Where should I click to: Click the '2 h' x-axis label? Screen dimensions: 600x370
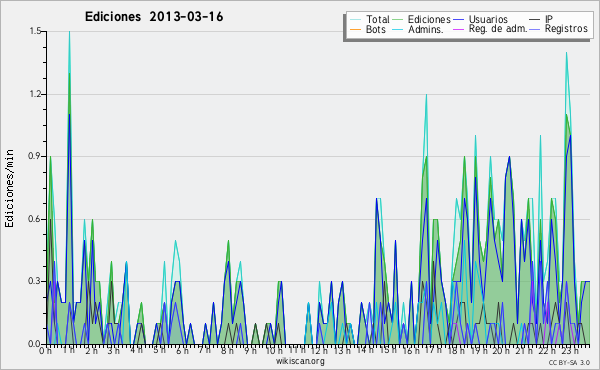click(91, 351)
